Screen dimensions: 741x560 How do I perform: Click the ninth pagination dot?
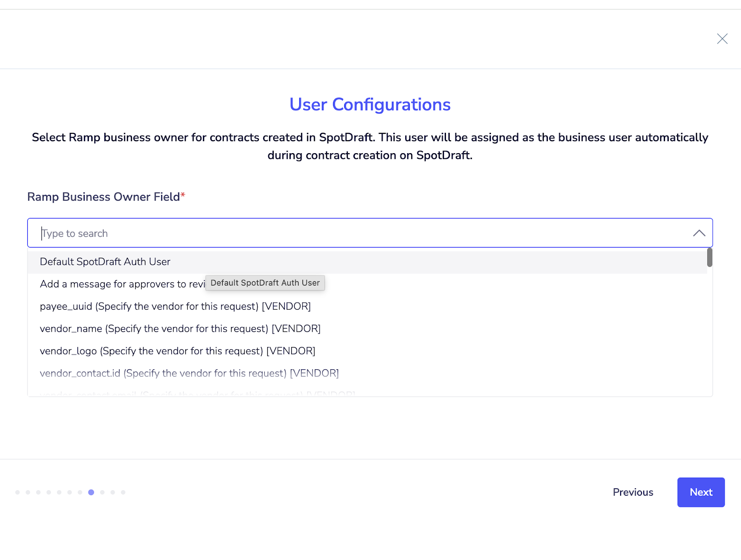click(102, 492)
